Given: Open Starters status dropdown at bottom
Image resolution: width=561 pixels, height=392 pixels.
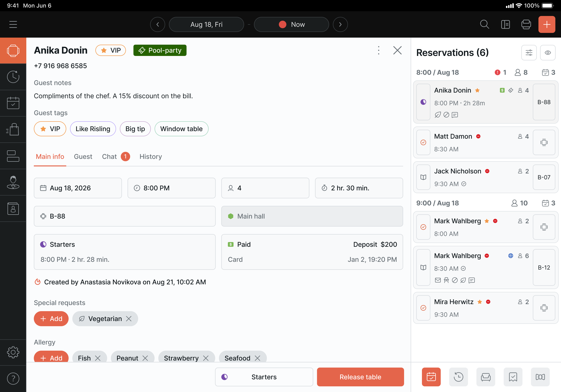Looking at the screenshot, I should click(x=264, y=377).
